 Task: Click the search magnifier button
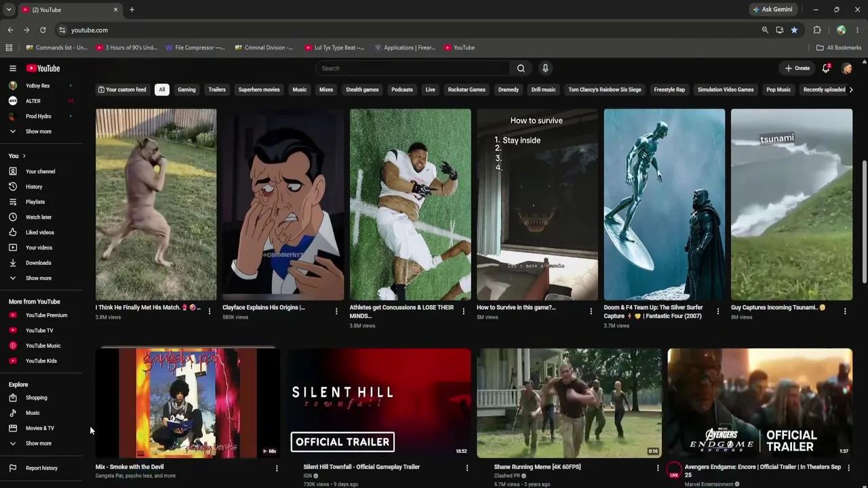coord(521,68)
